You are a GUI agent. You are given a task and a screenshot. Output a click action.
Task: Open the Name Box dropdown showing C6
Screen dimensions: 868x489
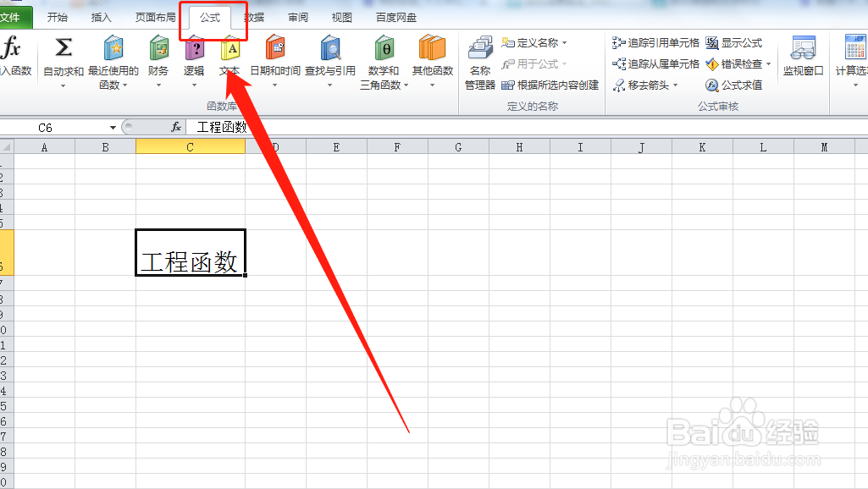pos(113,126)
